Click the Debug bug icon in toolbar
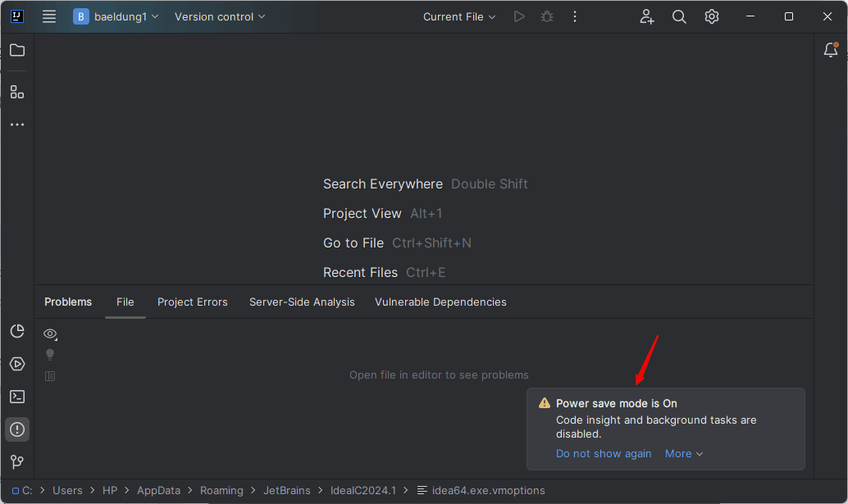Screen dimensions: 848x504 (x=547, y=16)
